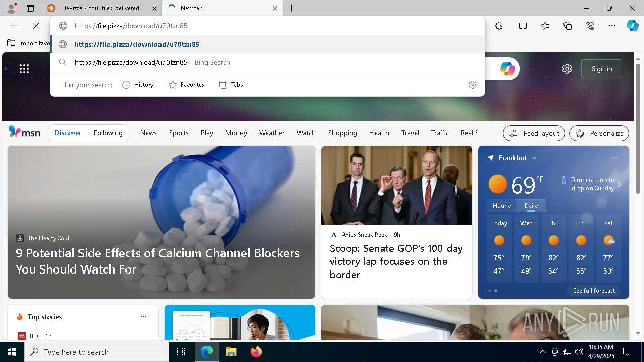Open taskbar clock and date
The image size is (644, 362).
[600, 352]
